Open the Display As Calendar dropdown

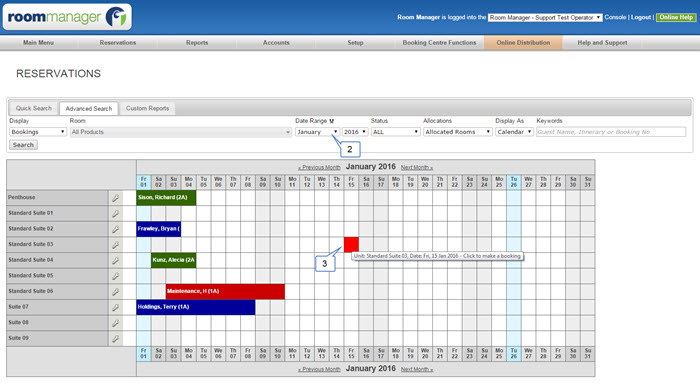pyautogui.click(x=514, y=132)
